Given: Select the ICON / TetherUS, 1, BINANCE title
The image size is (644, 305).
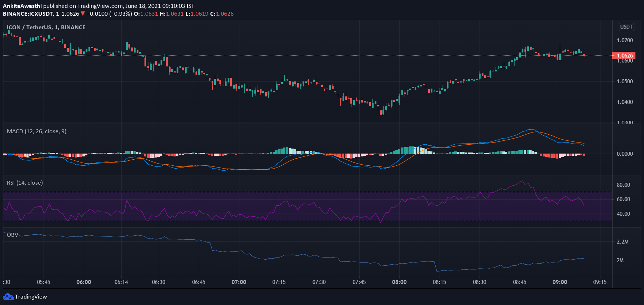Looking at the screenshot, I should click(x=46, y=27).
